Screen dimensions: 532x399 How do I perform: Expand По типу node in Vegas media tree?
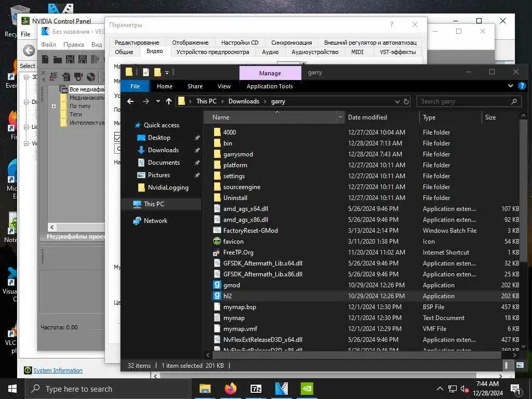(x=54, y=106)
